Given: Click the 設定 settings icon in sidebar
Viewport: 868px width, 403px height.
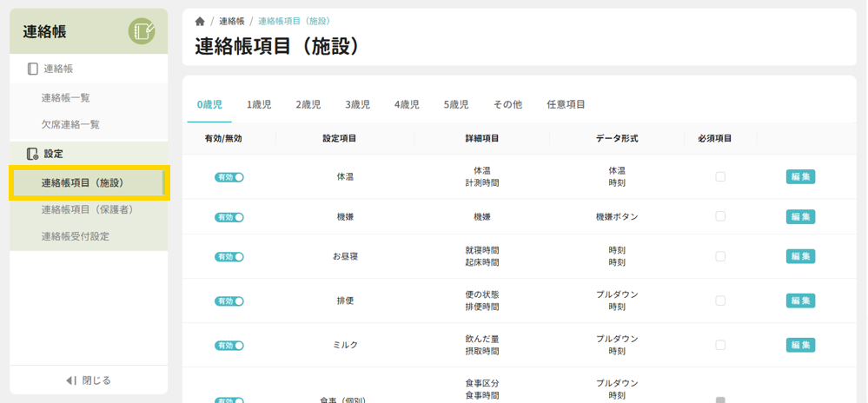Looking at the screenshot, I should click(x=33, y=154).
